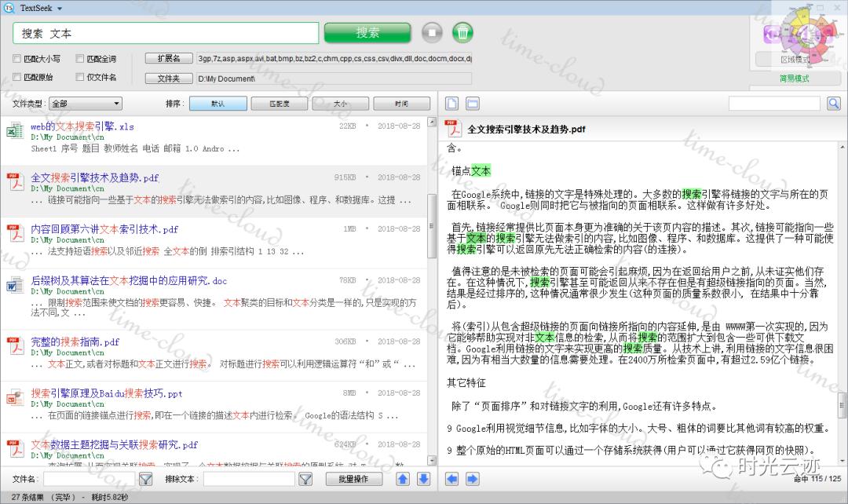The width and height of the screenshot is (848, 504).
Task: Switch sorting to 时间 tab
Action: (401, 103)
